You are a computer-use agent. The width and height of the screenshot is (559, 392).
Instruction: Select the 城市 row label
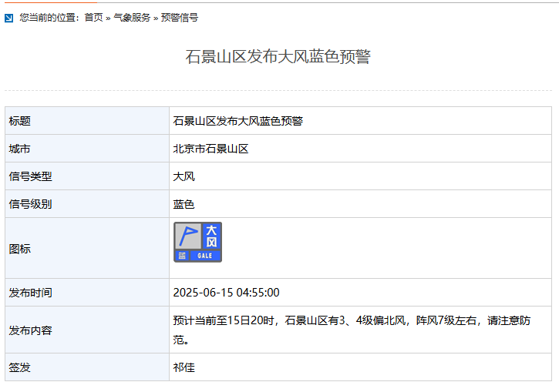(20, 149)
